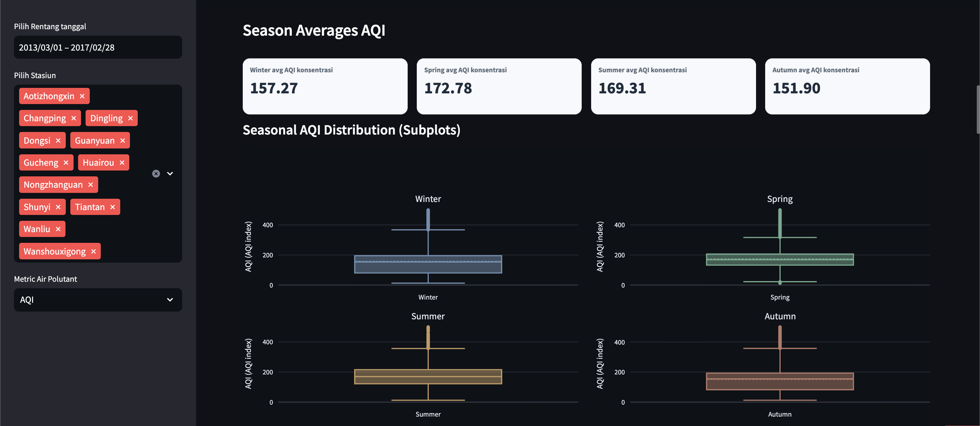Remove Wanshouxigong station tag
The height and width of the screenshot is (426, 980).
(94, 251)
